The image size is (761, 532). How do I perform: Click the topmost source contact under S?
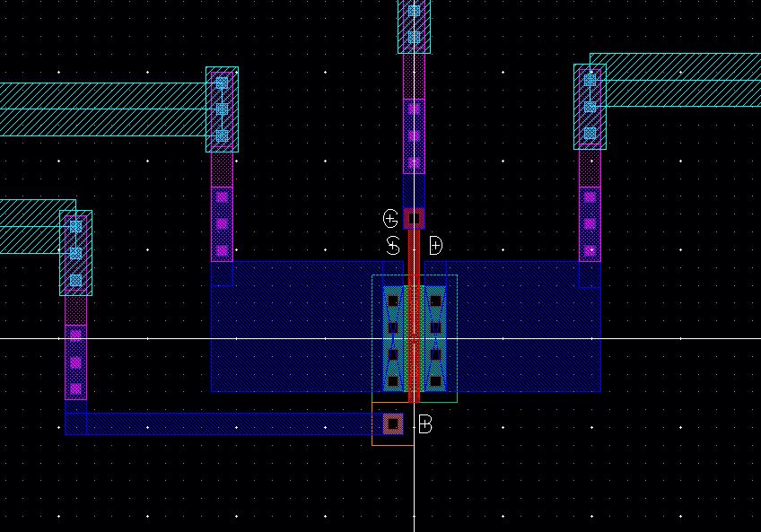click(x=393, y=301)
